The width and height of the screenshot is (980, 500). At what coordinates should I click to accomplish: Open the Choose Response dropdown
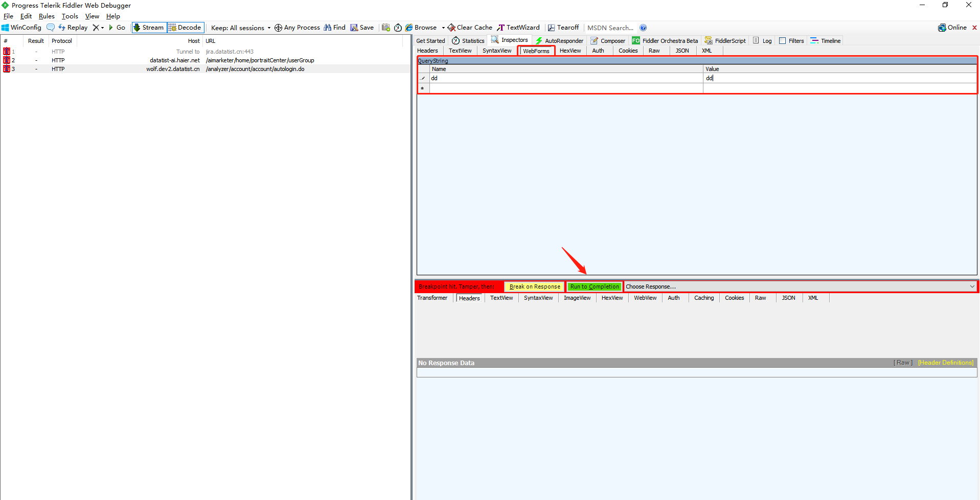801,287
